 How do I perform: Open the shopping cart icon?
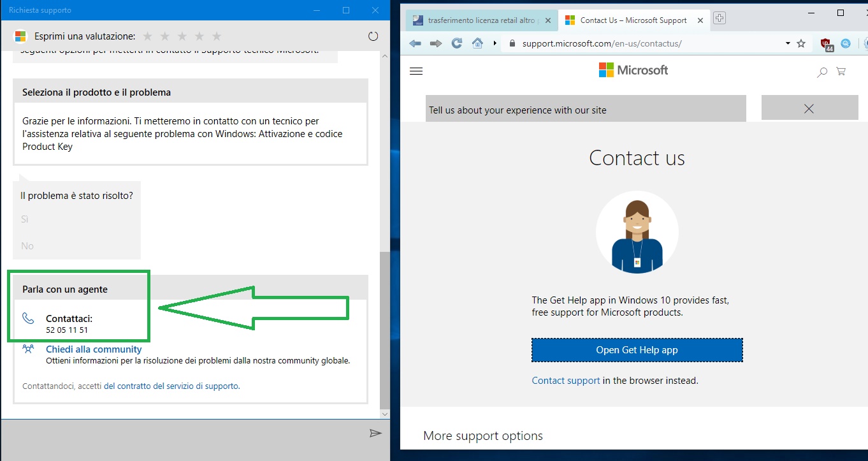click(x=841, y=71)
